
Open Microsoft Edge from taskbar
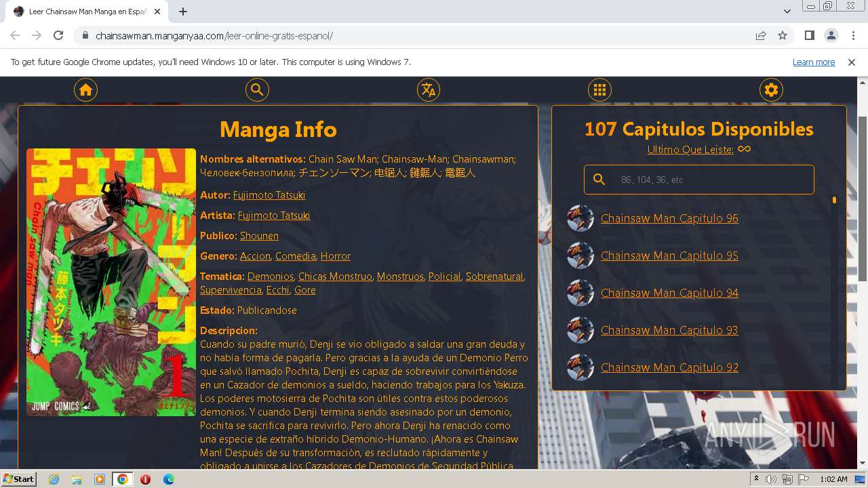pos(168,479)
